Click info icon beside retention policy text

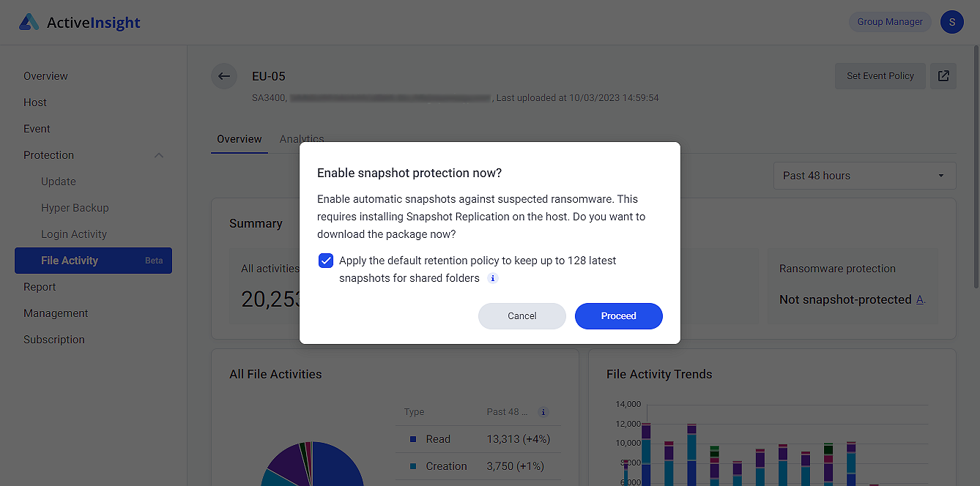493,278
